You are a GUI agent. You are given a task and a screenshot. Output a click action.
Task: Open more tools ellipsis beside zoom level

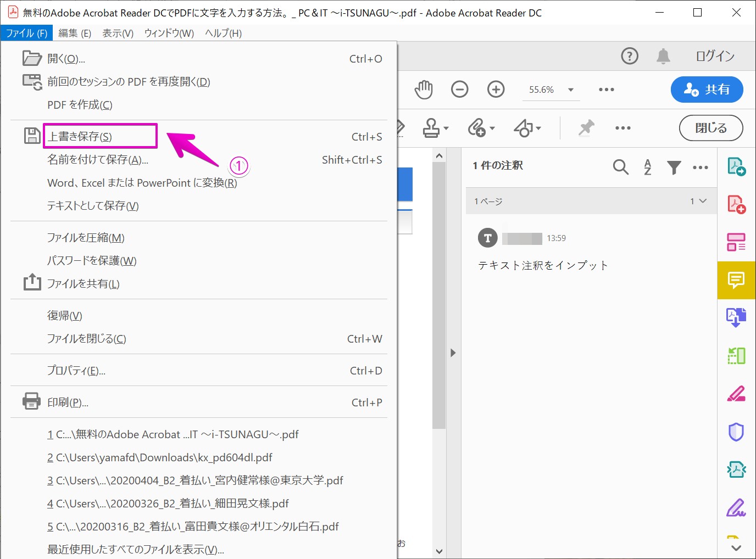607,90
